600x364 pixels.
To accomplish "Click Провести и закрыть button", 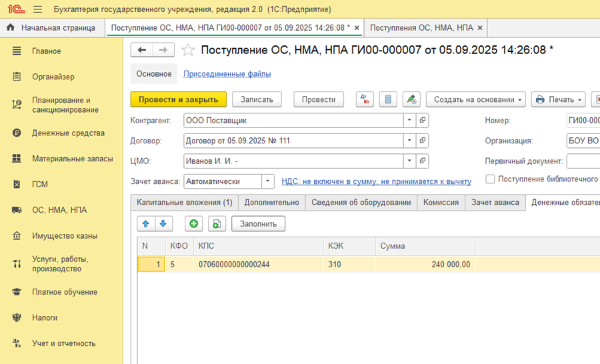I will (178, 99).
